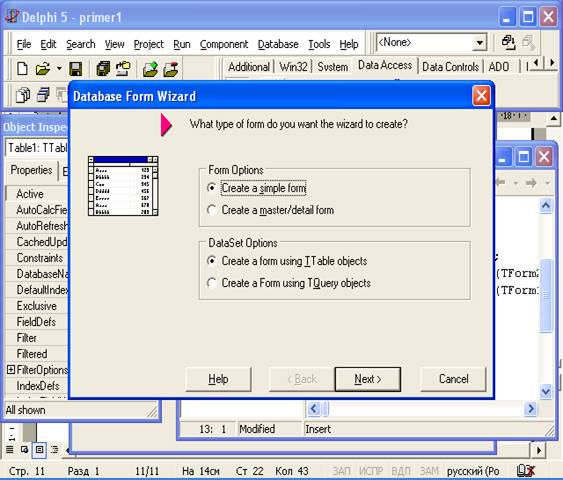This screenshot has height=480, width=563.
Task: Click the Open Project icon
Action: click(123, 69)
